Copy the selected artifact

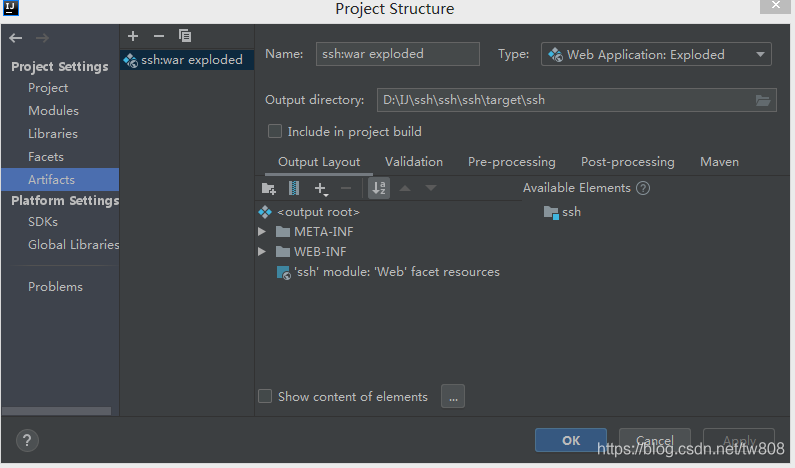coord(185,36)
